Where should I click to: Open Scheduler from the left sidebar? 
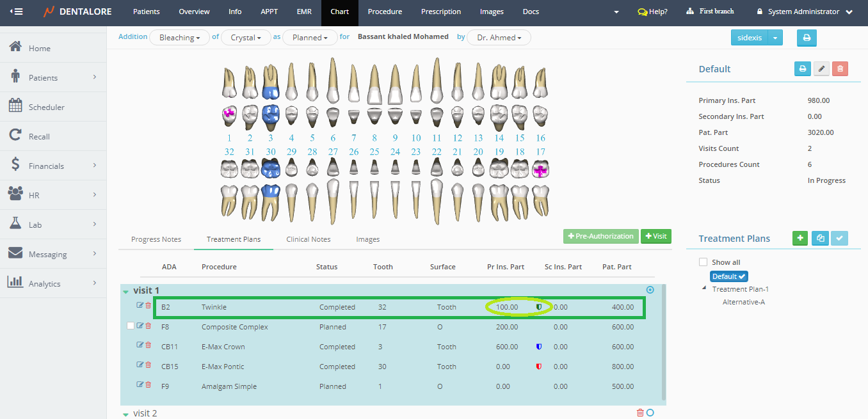pos(46,107)
